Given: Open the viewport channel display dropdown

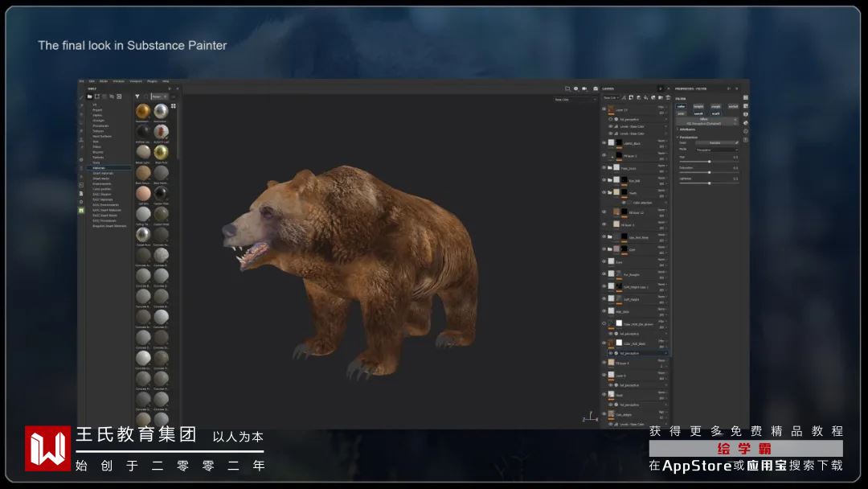Looking at the screenshot, I should click(575, 100).
